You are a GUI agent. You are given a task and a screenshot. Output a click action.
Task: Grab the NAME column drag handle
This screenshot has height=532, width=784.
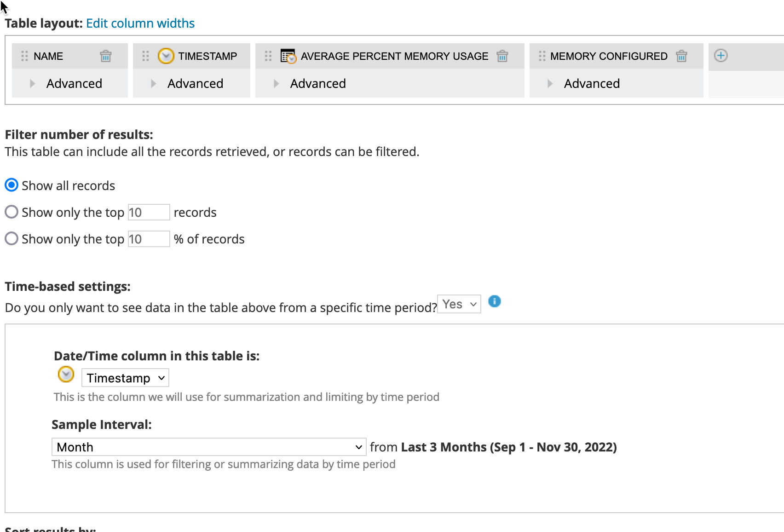click(25, 56)
